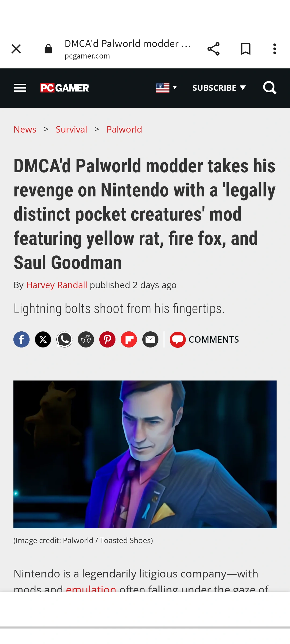Bookmark this page in the browser
Viewport: 290px width, 644px height.
[246, 49]
